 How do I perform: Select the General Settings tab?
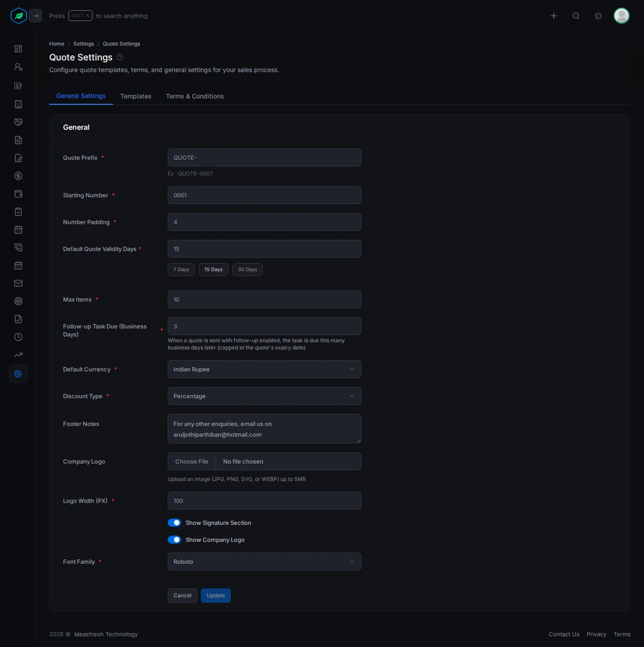[81, 96]
